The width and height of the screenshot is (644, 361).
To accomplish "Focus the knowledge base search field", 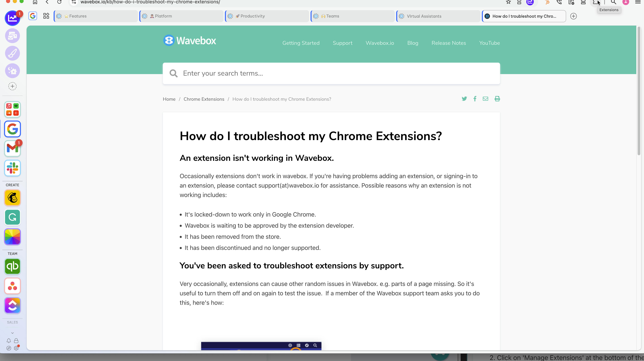I will (331, 73).
